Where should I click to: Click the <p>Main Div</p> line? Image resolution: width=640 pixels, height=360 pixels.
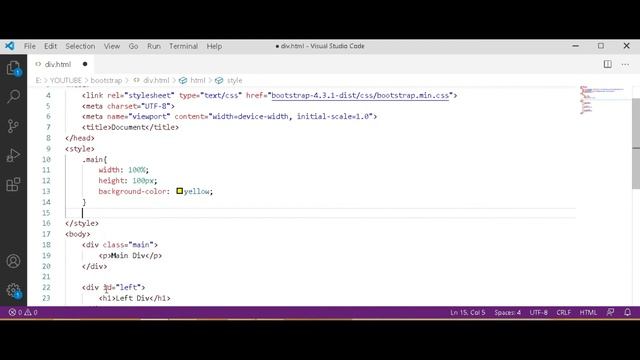click(130, 256)
